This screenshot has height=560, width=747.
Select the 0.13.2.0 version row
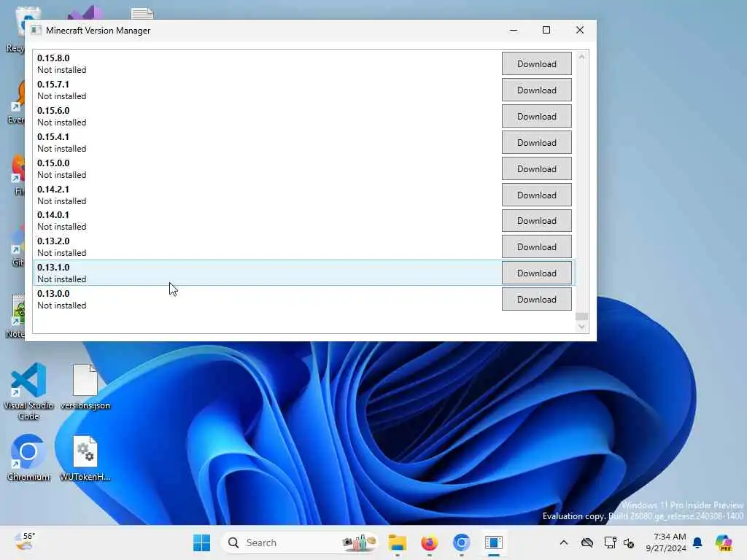pyautogui.click(x=304, y=246)
